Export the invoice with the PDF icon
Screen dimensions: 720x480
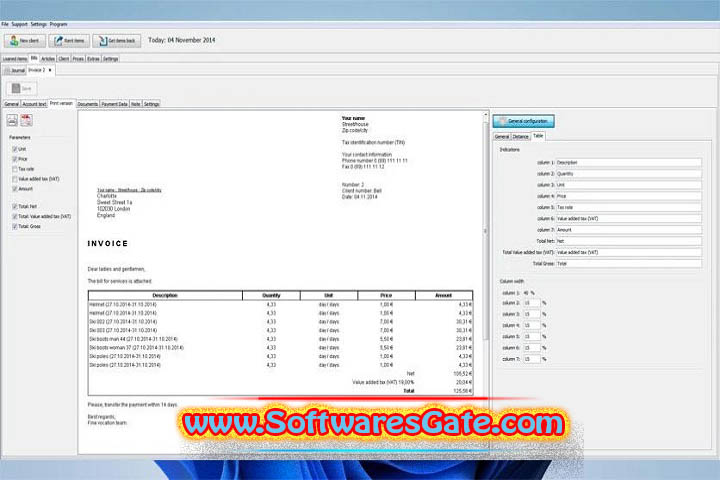[x=27, y=120]
